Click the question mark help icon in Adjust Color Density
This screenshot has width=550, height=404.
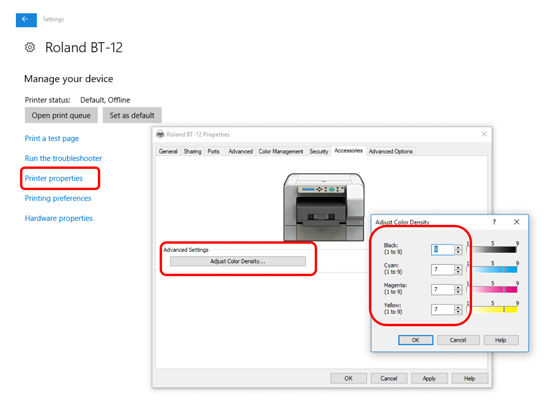click(x=494, y=222)
